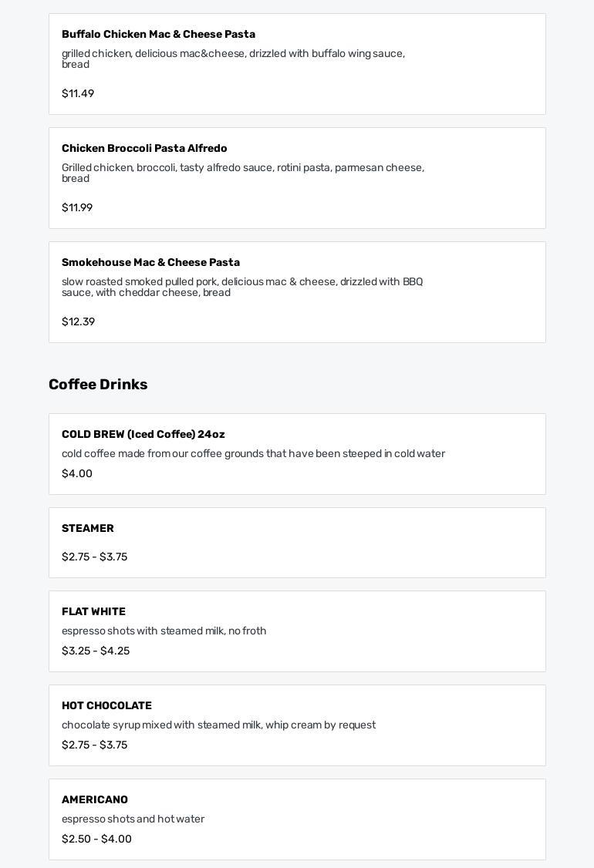This screenshot has width=594, height=868.
Task: Click the AMERICANO price range $2.50 - $4.00
Action: [97, 839]
